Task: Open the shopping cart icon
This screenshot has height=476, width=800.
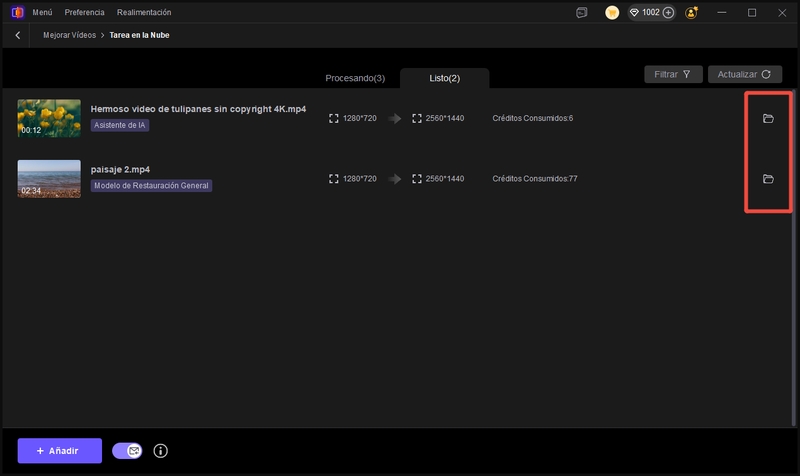Action: (612, 13)
